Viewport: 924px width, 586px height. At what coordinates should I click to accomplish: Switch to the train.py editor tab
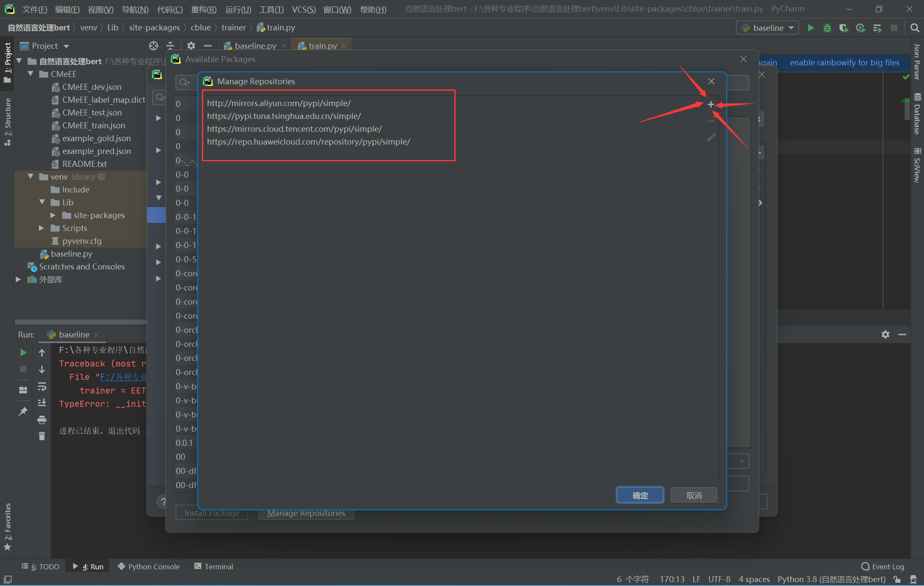pyautogui.click(x=323, y=46)
